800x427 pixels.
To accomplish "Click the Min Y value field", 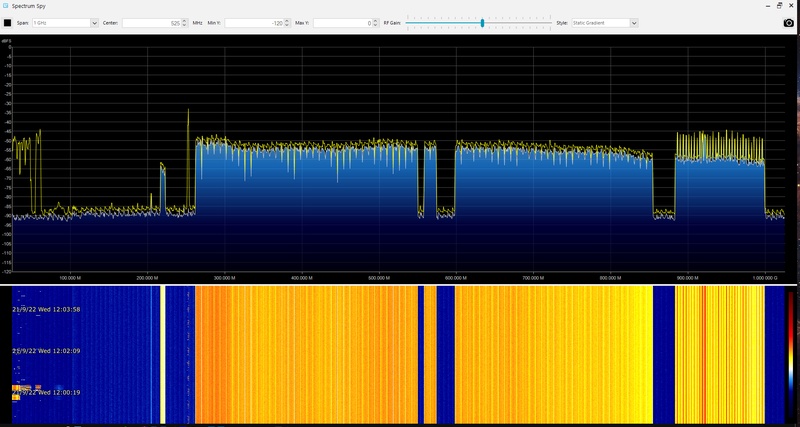I will tap(254, 23).
